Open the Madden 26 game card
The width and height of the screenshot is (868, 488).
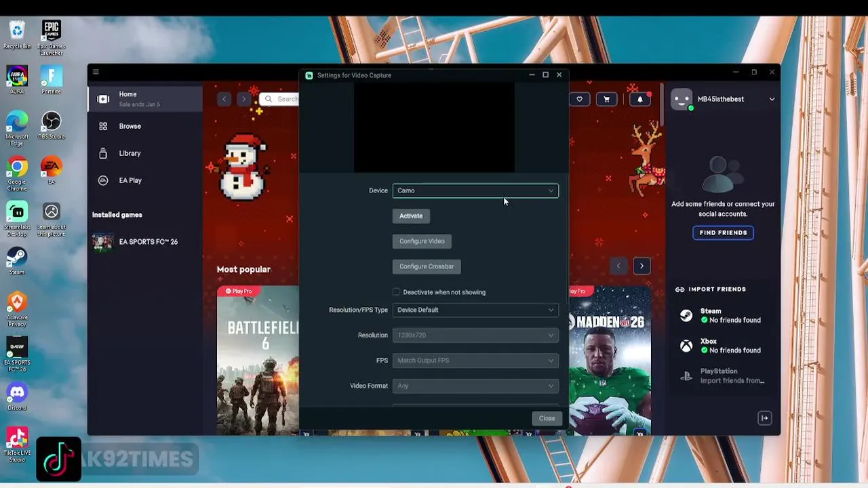610,360
